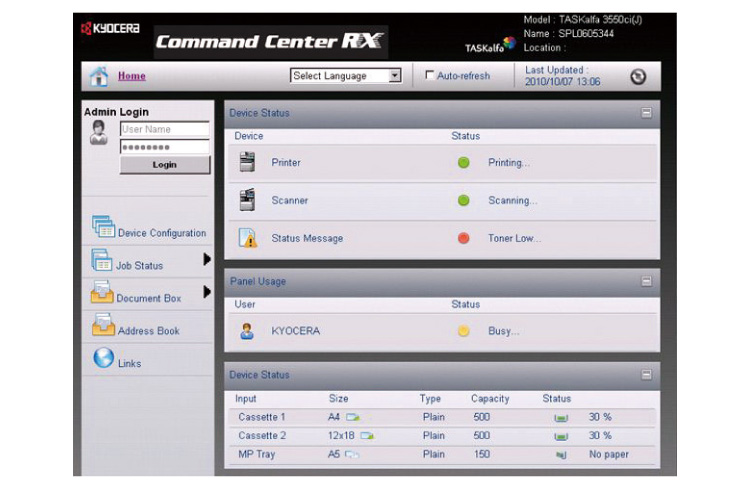Open the Select Language dropdown

coord(345,76)
